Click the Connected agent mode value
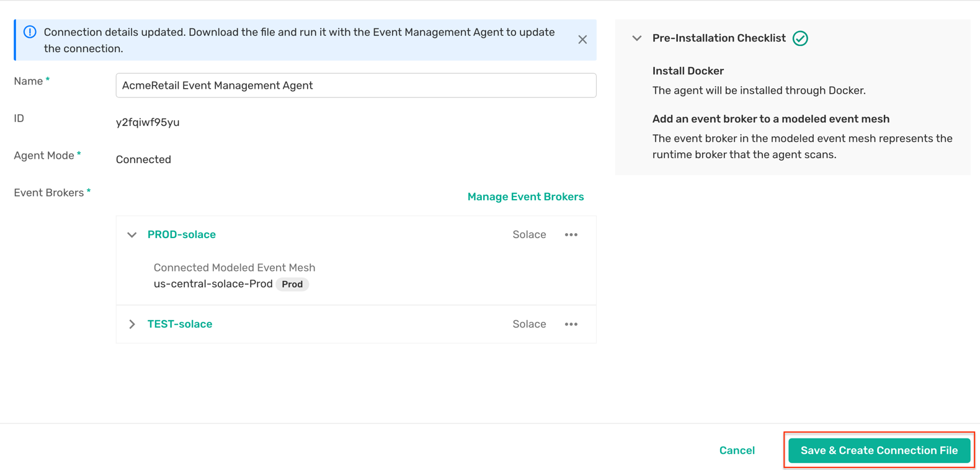 click(x=143, y=160)
